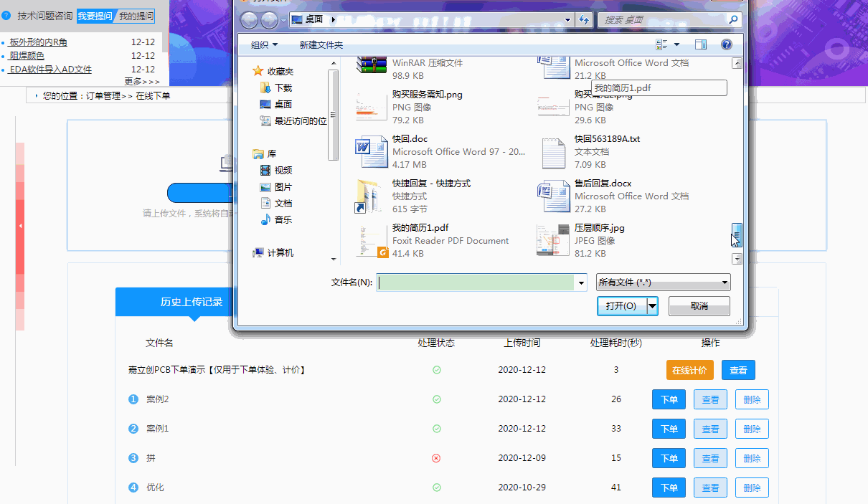Click the orange 在线计价 button
Viewport: 868px width, 504px height.
689,371
